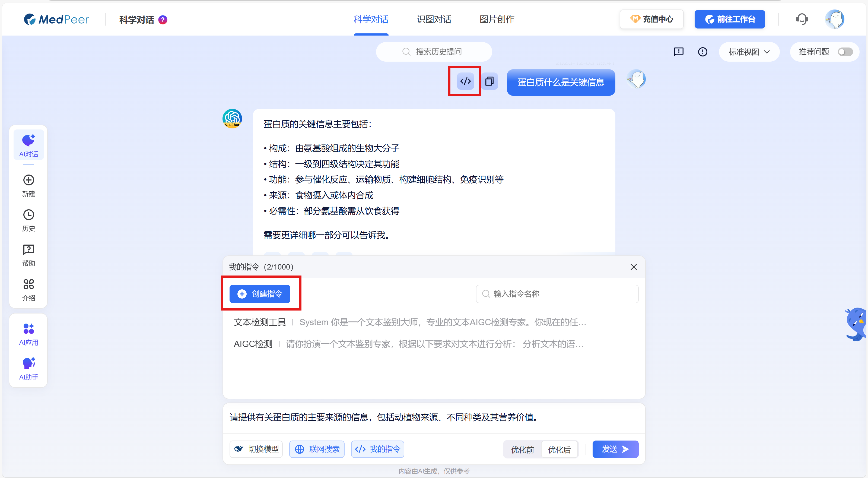Click the notice exclamation icon

point(703,52)
